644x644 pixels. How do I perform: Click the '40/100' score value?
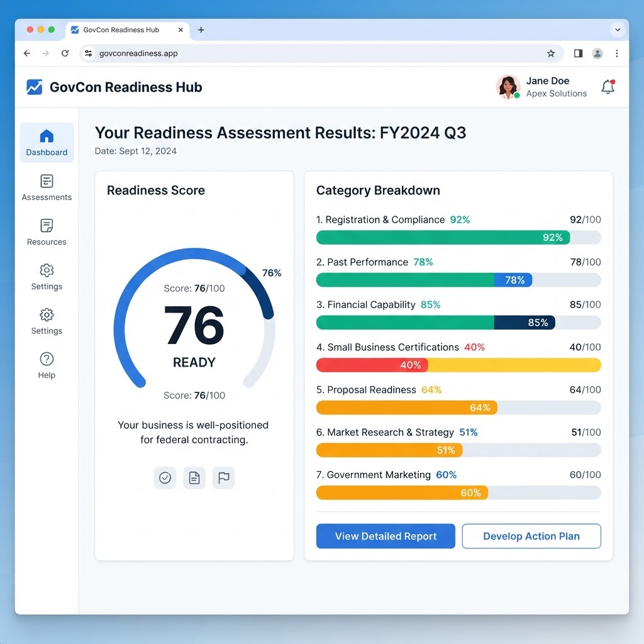(x=586, y=347)
